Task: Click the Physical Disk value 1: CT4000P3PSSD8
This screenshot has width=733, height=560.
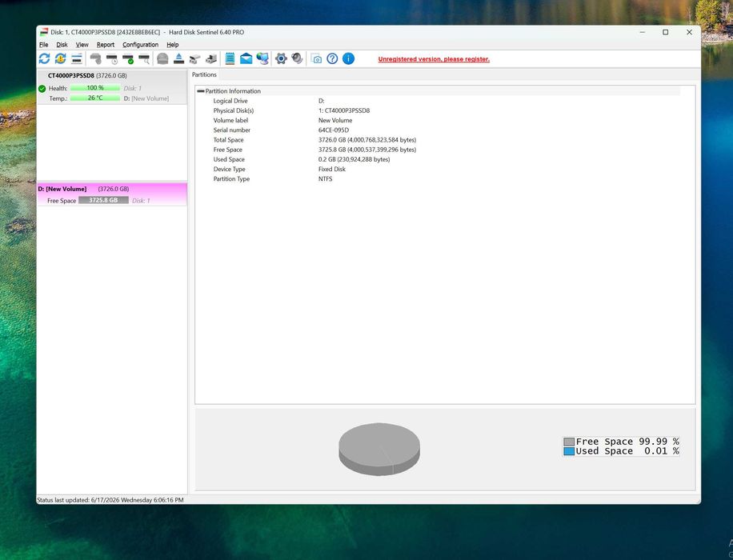Action: pyautogui.click(x=343, y=110)
